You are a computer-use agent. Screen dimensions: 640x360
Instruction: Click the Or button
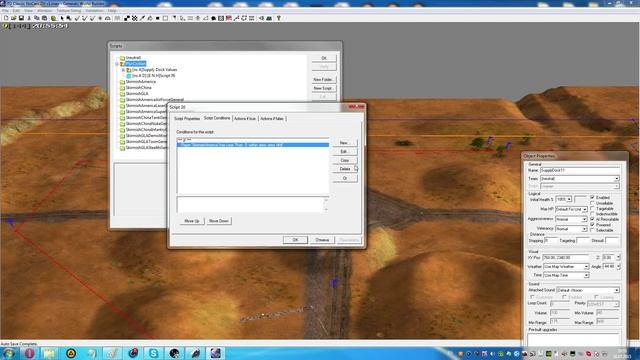[344, 178]
